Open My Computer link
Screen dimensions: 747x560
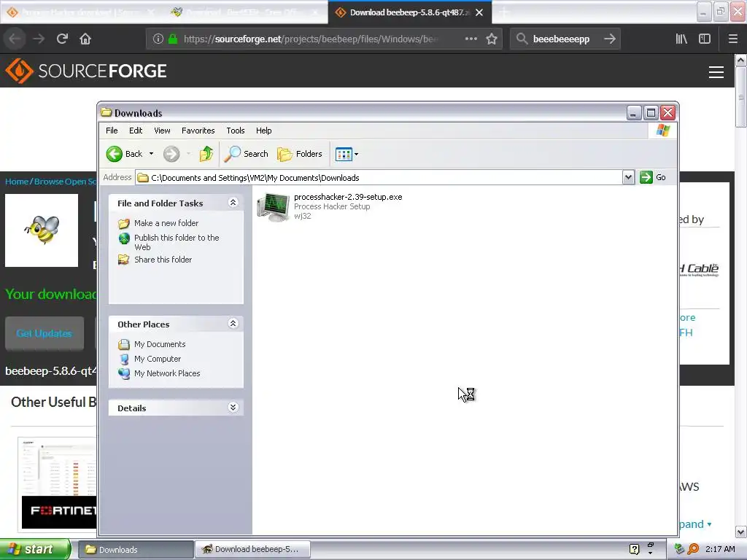tap(158, 359)
